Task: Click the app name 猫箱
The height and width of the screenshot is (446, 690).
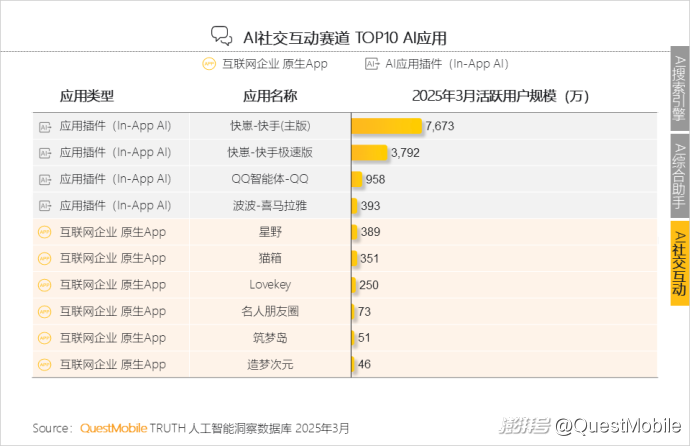Action: point(270,258)
